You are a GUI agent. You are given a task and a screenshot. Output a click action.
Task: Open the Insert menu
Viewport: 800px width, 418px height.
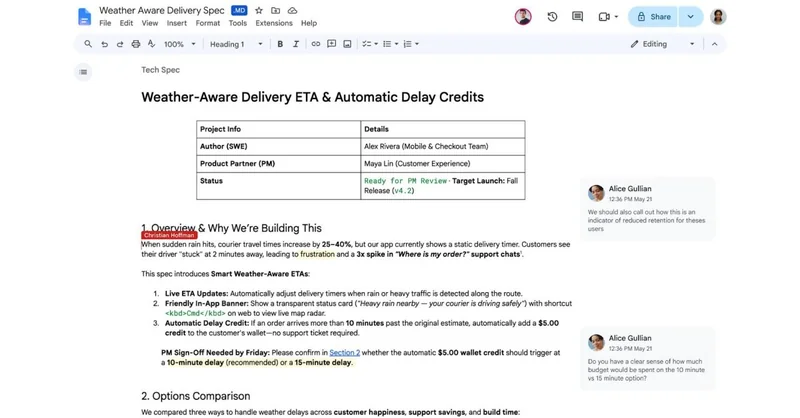(177, 23)
